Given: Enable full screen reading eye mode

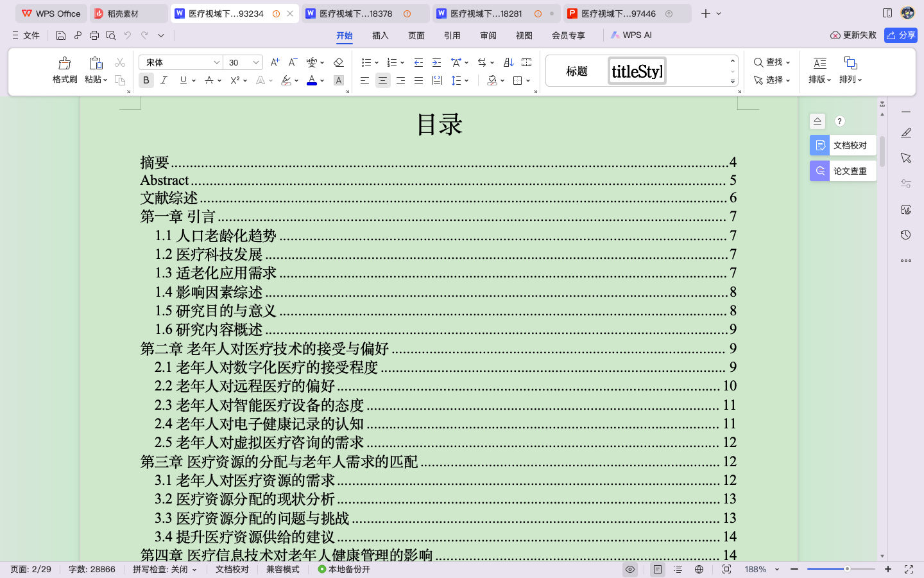Looking at the screenshot, I should [629, 569].
